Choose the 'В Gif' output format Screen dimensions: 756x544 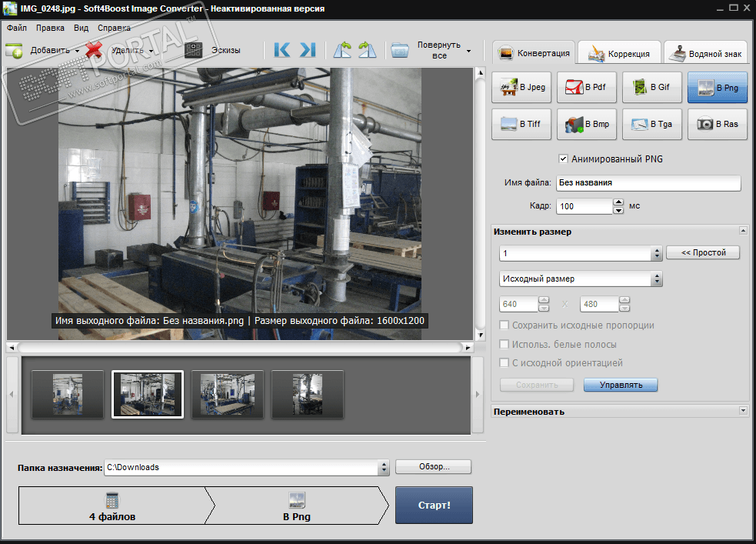[x=651, y=87]
